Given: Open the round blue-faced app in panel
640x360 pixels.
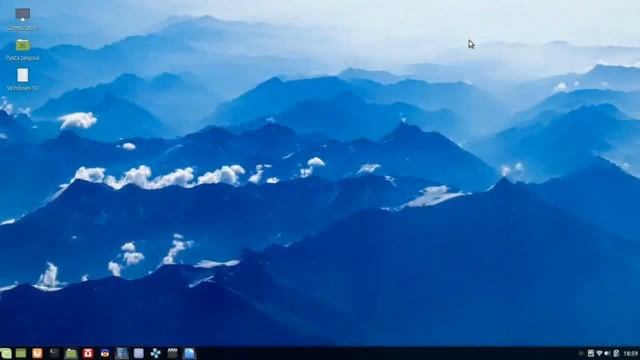Looking at the screenshot, I should [x=105, y=353].
